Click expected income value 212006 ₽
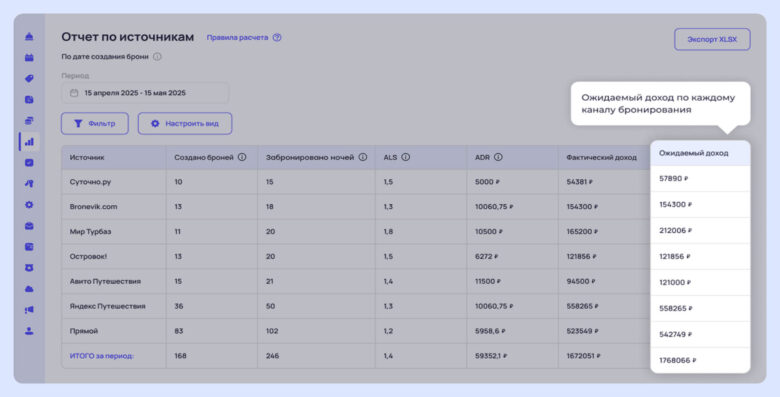This screenshot has width=780, height=397. coord(676,230)
